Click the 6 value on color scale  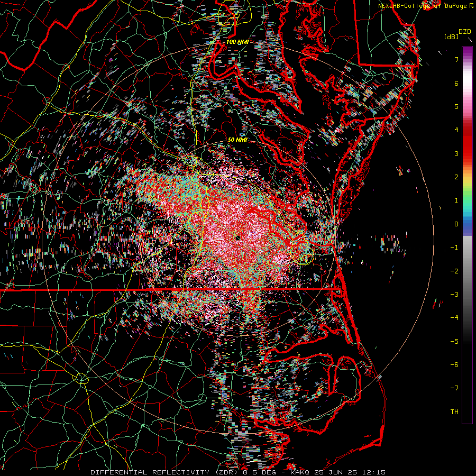point(456,83)
